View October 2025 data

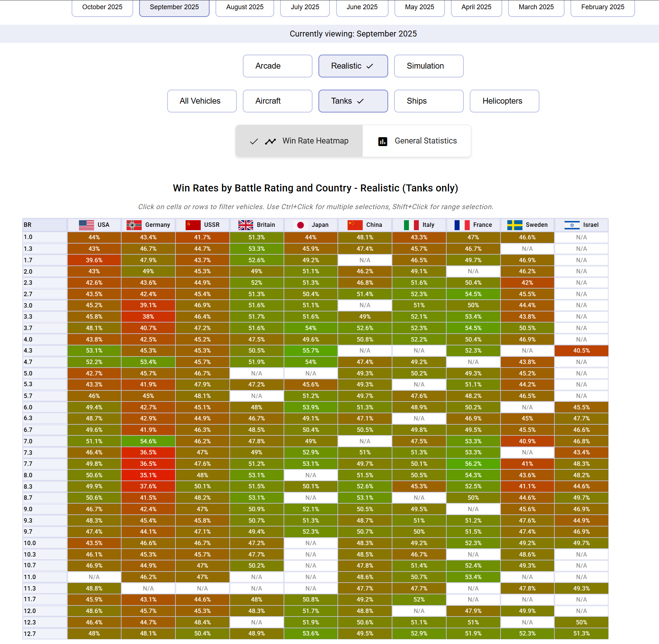coord(102,7)
